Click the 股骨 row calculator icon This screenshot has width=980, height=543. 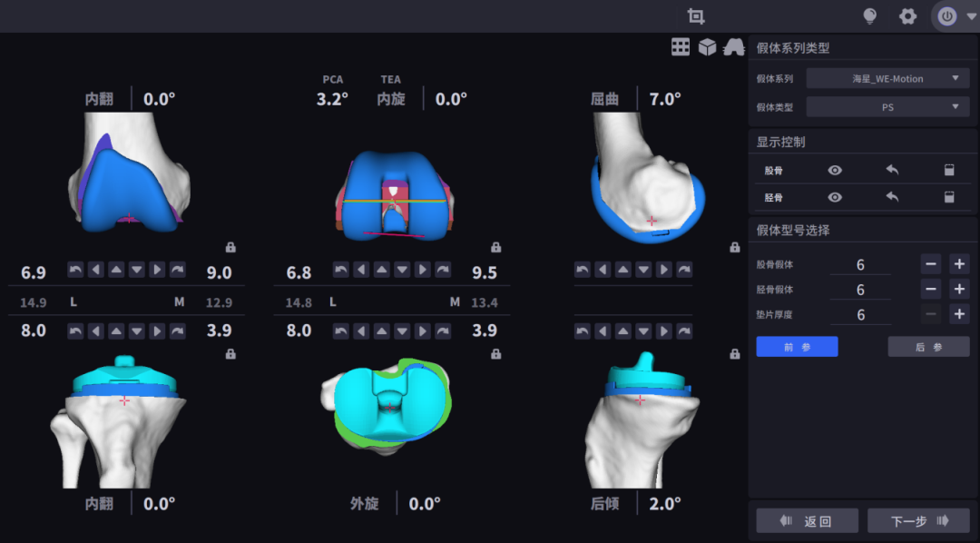pyautogui.click(x=949, y=170)
